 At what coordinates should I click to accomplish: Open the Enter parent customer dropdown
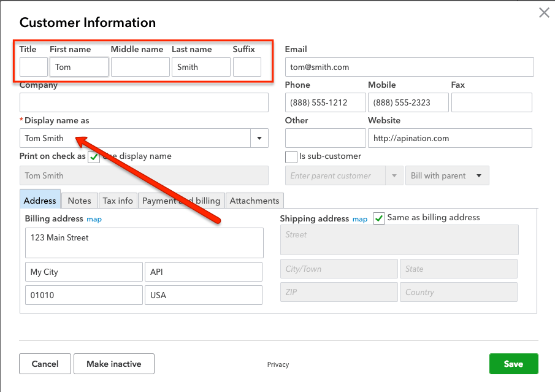click(x=394, y=175)
